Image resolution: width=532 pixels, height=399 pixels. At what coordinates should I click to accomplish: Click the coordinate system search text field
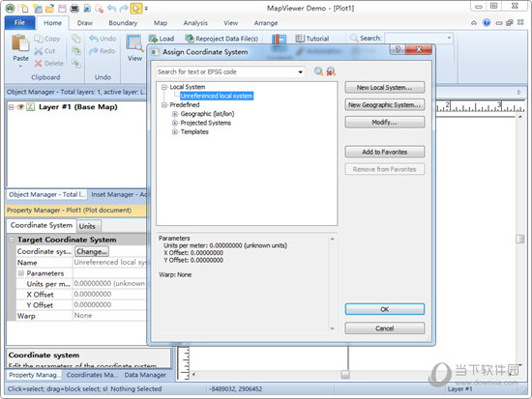tap(226, 71)
